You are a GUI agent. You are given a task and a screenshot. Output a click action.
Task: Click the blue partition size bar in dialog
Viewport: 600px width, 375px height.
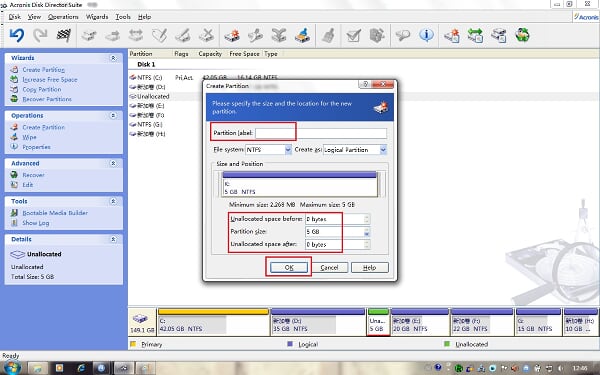pyautogui.click(x=299, y=175)
